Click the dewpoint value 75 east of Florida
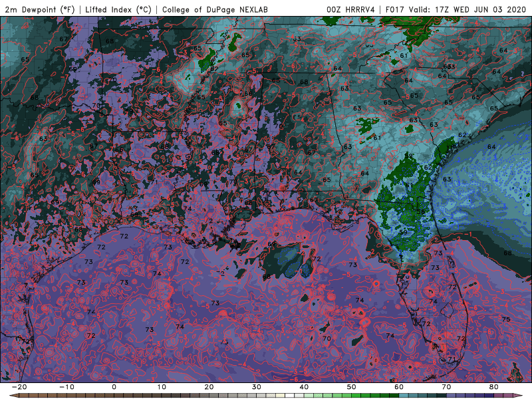The width and height of the screenshot is (532, 399). tap(506, 319)
